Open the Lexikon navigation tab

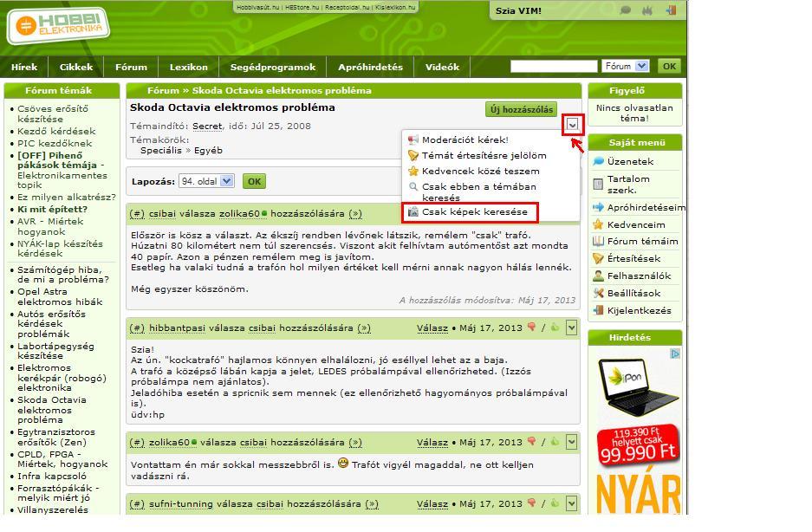pos(189,67)
